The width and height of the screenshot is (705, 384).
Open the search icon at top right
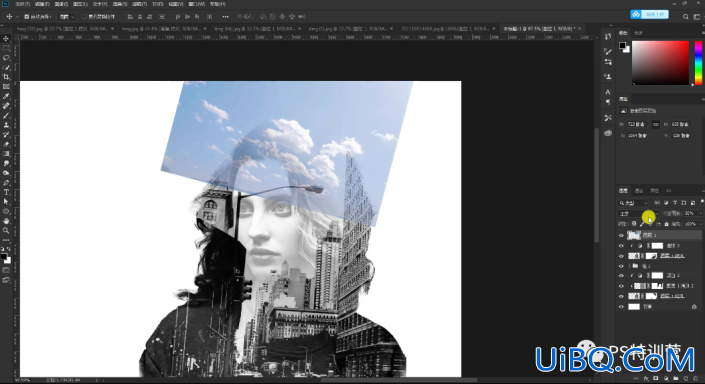coord(685,17)
